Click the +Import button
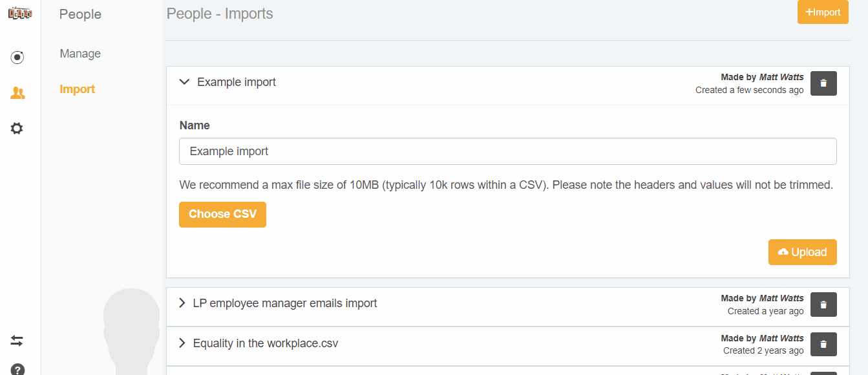 [x=822, y=12]
